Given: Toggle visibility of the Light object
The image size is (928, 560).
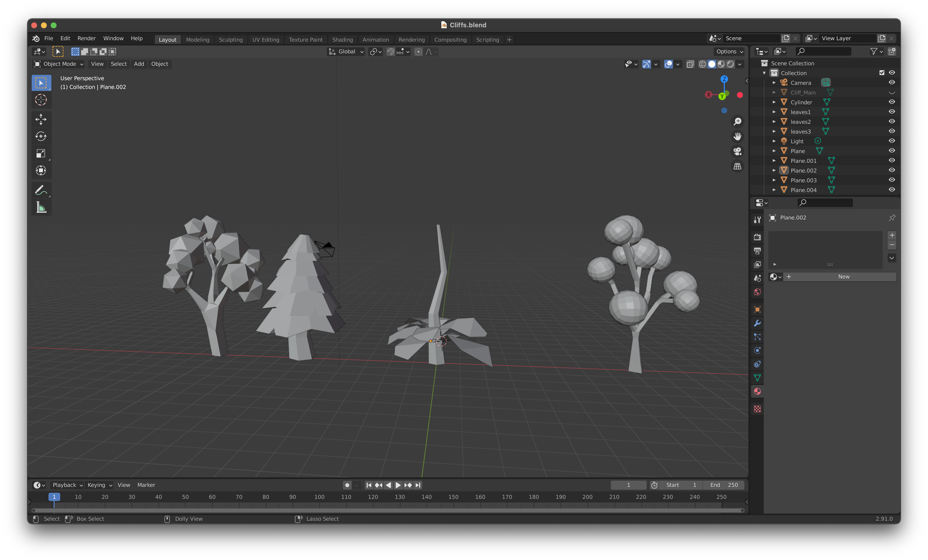Looking at the screenshot, I should point(891,141).
